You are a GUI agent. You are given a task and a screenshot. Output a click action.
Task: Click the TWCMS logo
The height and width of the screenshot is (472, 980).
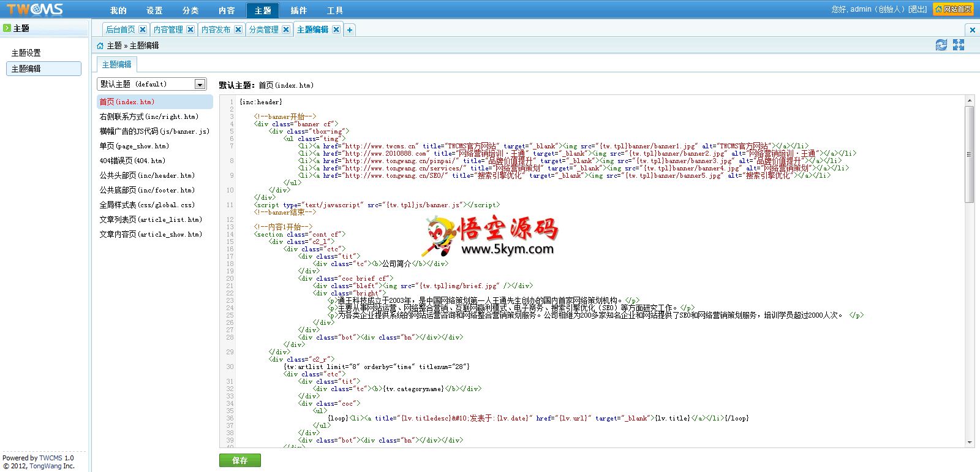pos(35,9)
